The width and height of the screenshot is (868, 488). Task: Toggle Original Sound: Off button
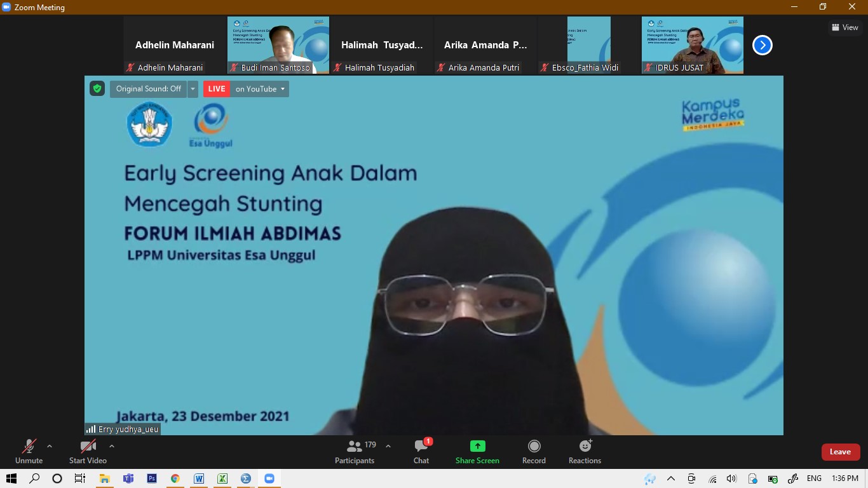[148, 89]
